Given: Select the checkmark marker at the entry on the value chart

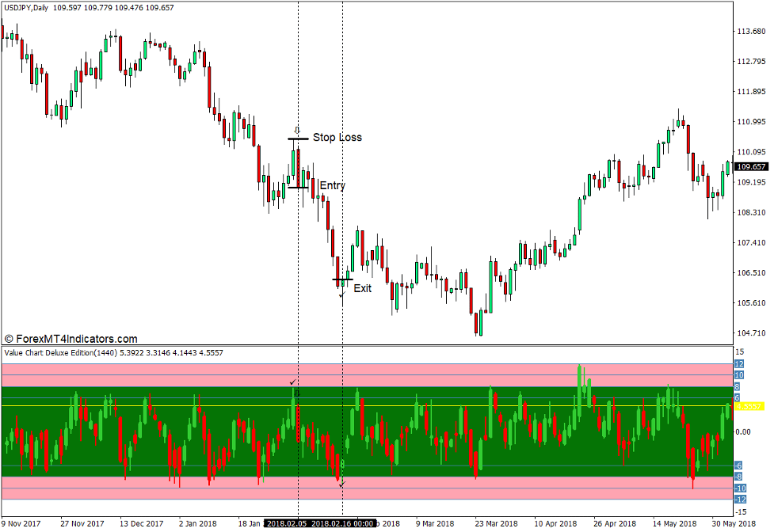Looking at the screenshot, I should click(x=293, y=382).
